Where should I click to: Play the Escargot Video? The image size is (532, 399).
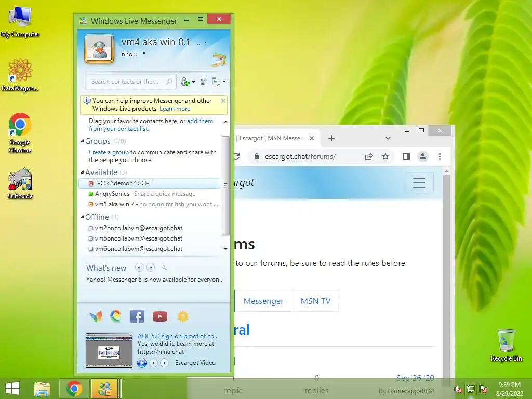(x=142, y=363)
